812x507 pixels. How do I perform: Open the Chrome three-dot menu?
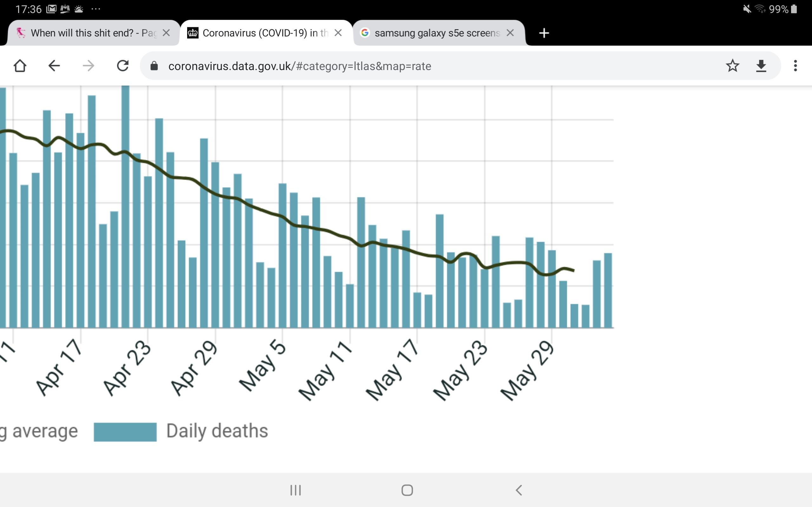pos(795,66)
